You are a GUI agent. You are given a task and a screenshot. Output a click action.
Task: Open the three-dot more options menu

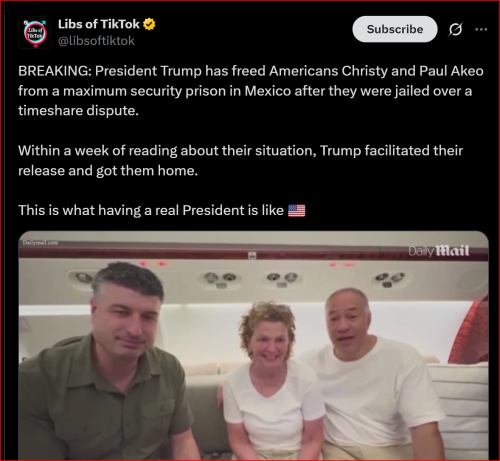coord(481,29)
